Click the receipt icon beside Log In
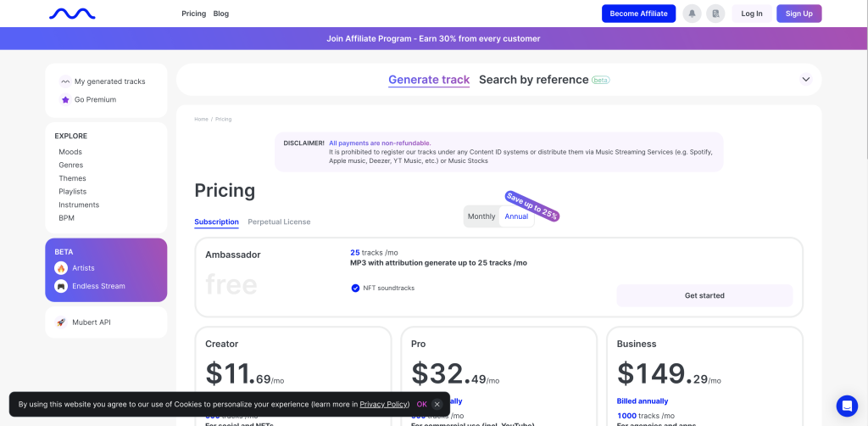868x426 pixels. (x=715, y=14)
